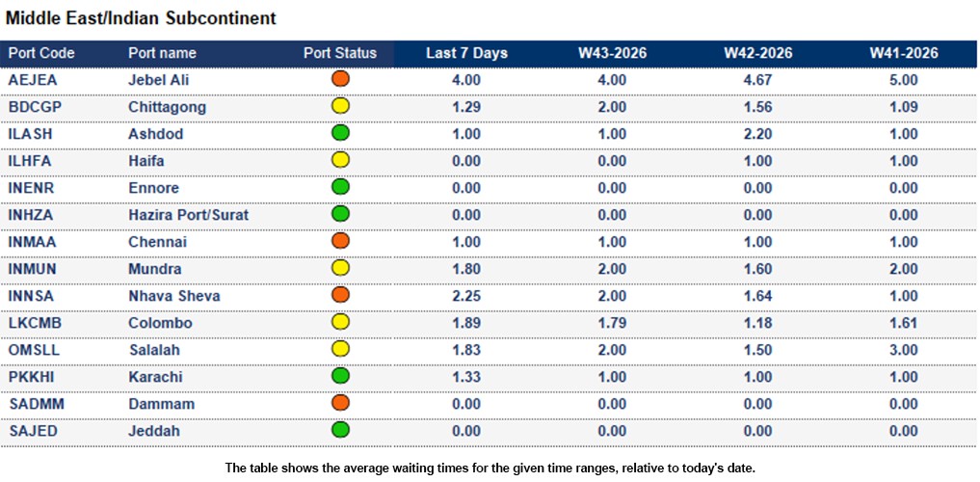Click the Middle East/Indian Subcontinent heading
Screen dimensions: 980x482
click(x=141, y=18)
